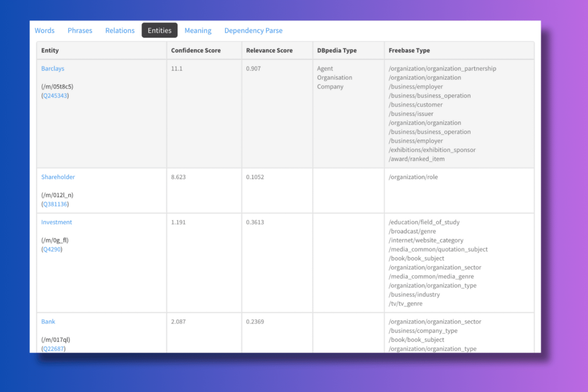This screenshot has height=392, width=588.
Task: Open the Bank entity link
Action: point(48,321)
